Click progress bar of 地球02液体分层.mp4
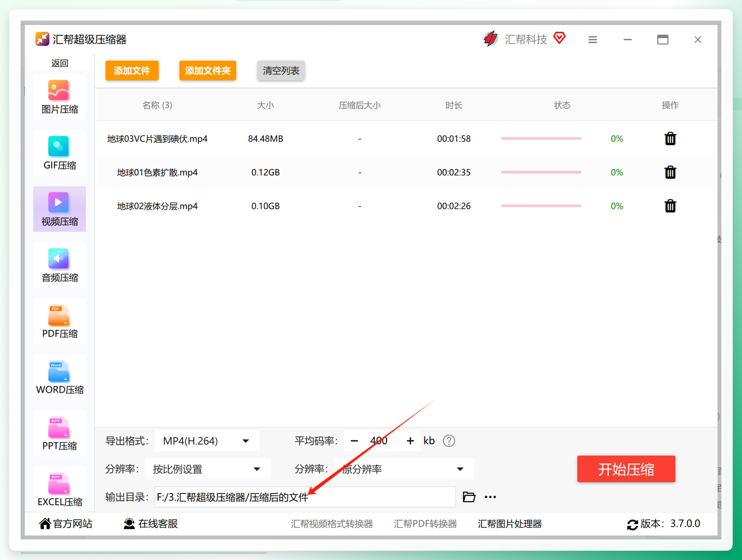This screenshot has width=742, height=560. click(x=541, y=206)
